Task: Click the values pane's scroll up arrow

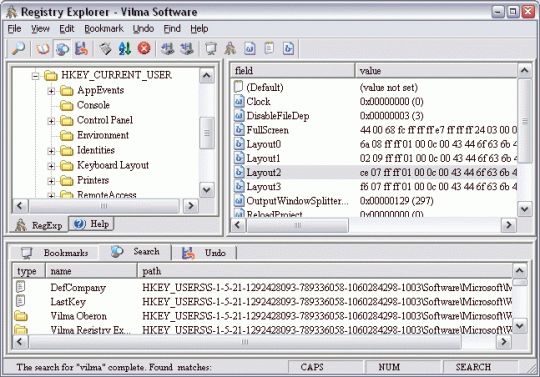Action: pyautogui.click(x=525, y=71)
